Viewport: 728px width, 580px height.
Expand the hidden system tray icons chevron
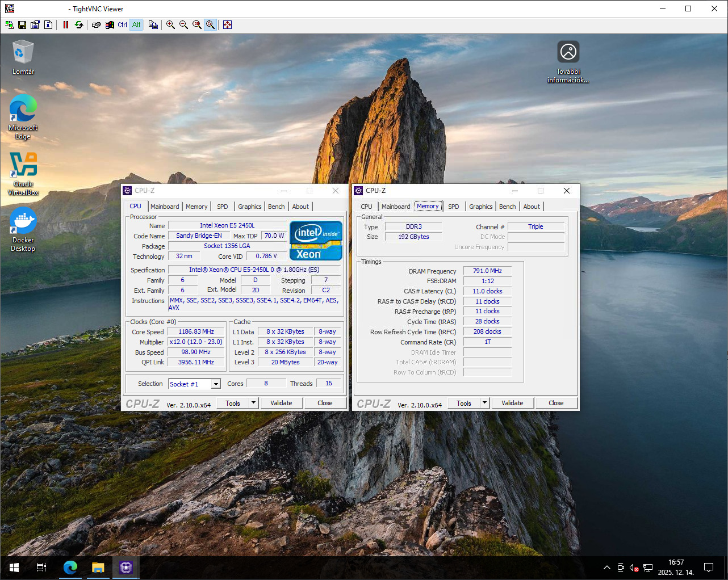coord(606,568)
